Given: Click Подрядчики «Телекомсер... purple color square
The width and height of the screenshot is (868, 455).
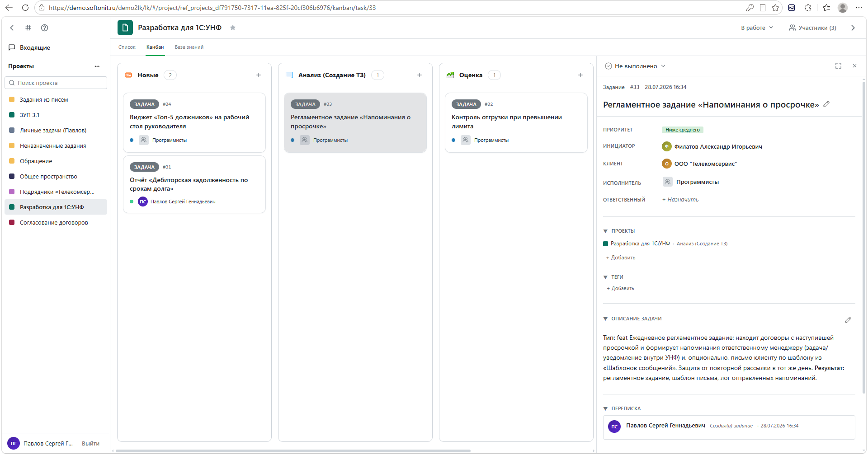Looking at the screenshot, I should coord(12,192).
